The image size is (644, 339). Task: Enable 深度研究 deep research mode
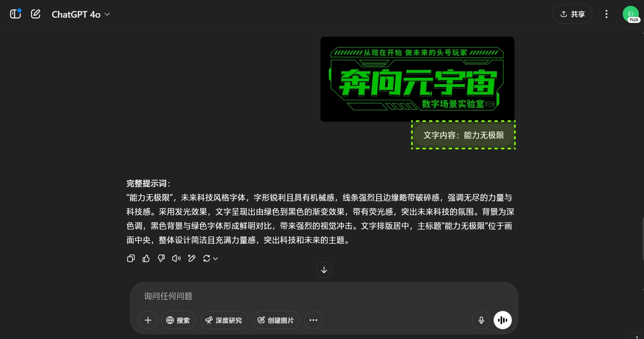pos(224,320)
